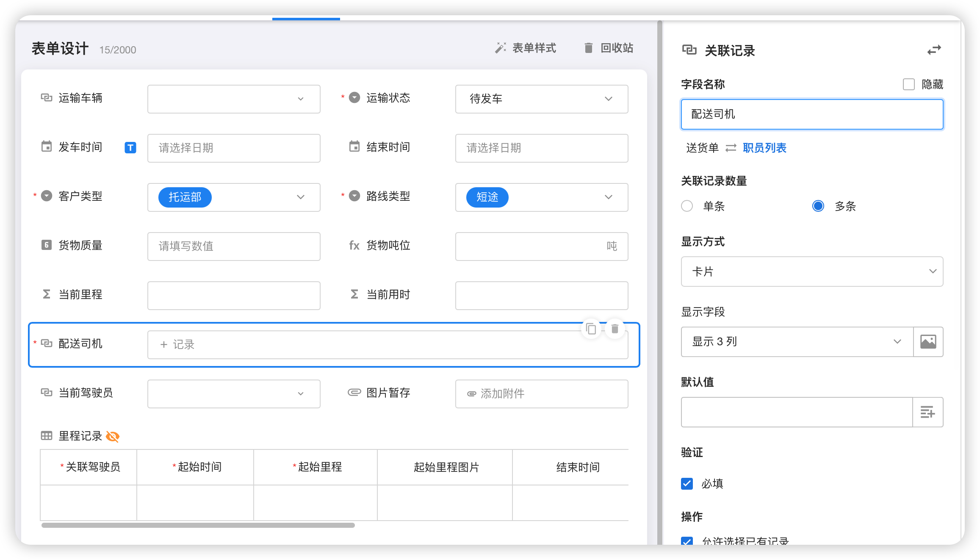
Task: Click the hidden-eye icon next to 里程记录
Action: pos(113,436)
